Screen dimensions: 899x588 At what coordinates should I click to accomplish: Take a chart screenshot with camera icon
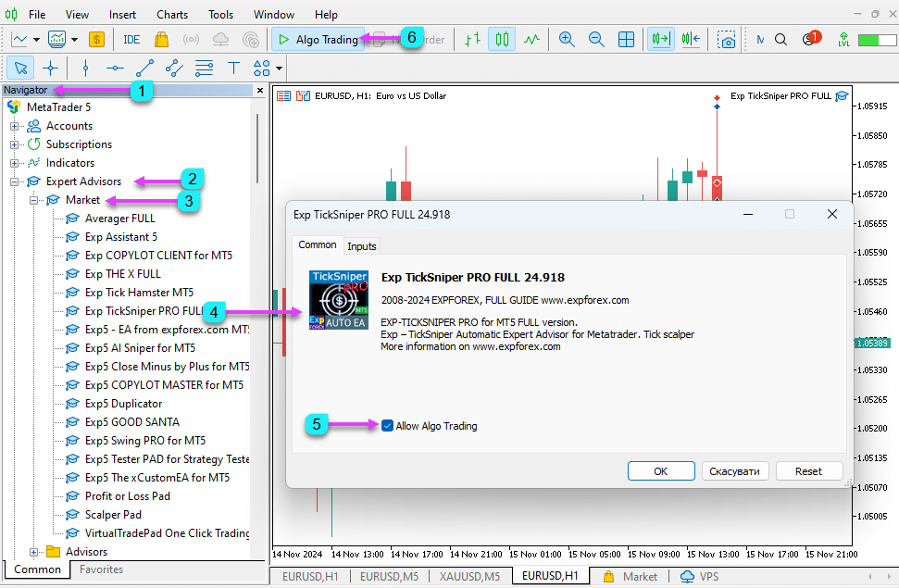tap(729, 40)
